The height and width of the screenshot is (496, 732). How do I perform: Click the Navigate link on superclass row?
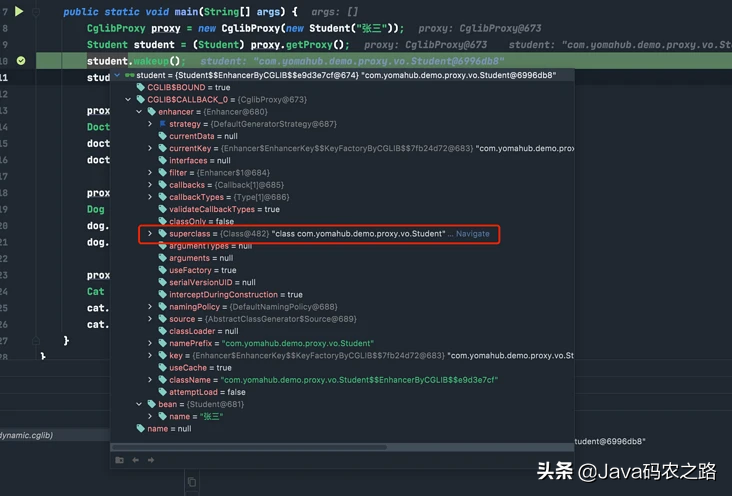click(472, 234)
